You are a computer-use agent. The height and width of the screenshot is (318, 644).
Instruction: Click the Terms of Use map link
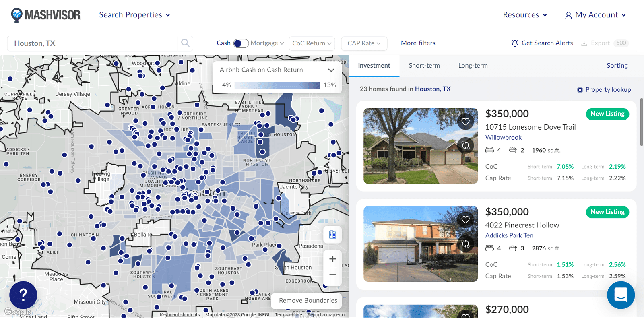pos(288,315)
